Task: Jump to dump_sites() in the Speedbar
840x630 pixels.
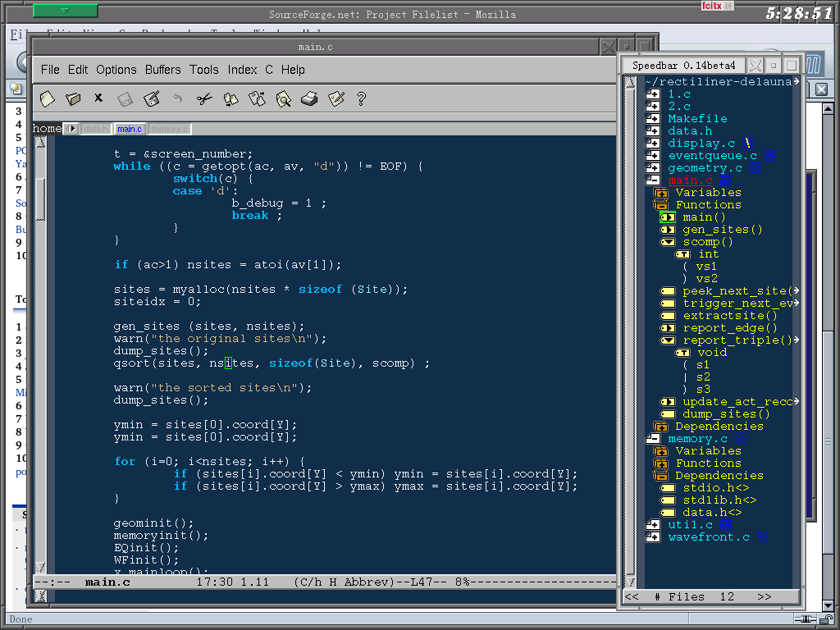Action: [x=726, y=414]
